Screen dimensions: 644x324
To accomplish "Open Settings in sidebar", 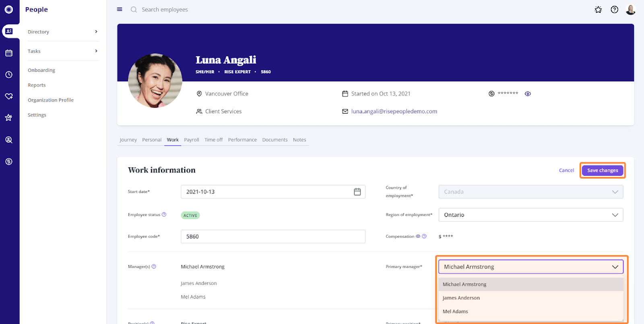I will pyautogui.click(x=37, y=115).
